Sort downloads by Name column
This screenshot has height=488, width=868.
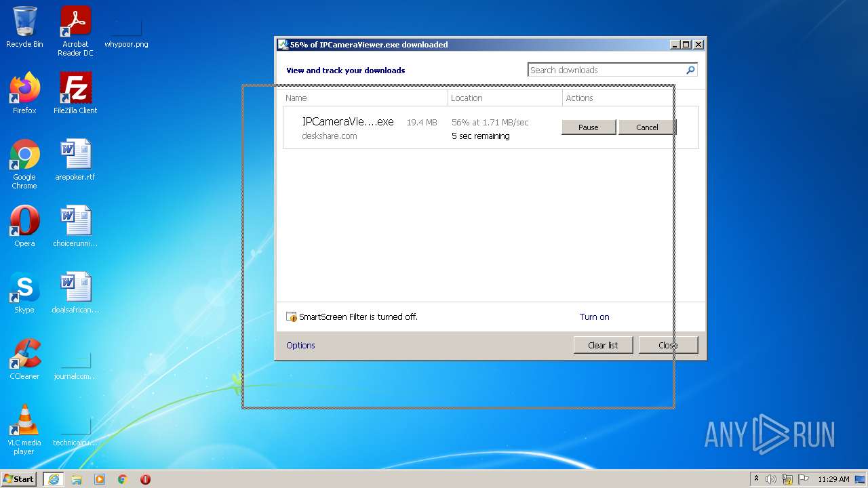(x=365, y=98)
